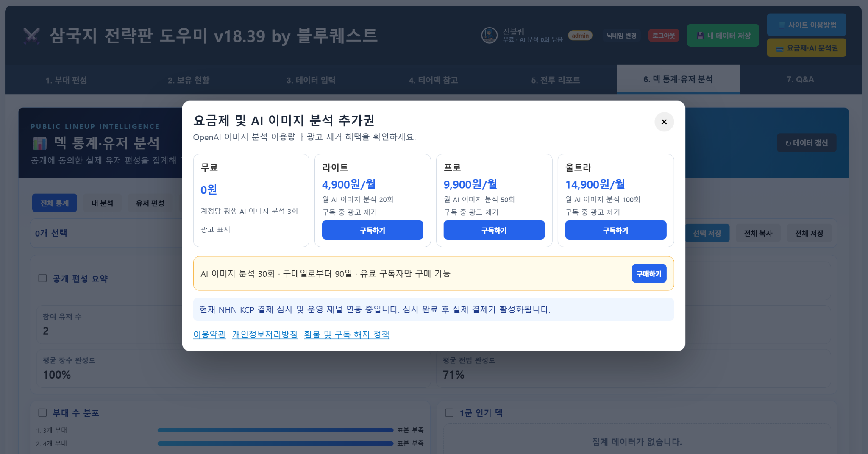Screen dimensions: 868x454
Task: Switch to 5. 전투 리포트 tab
Action: (556, 80)
